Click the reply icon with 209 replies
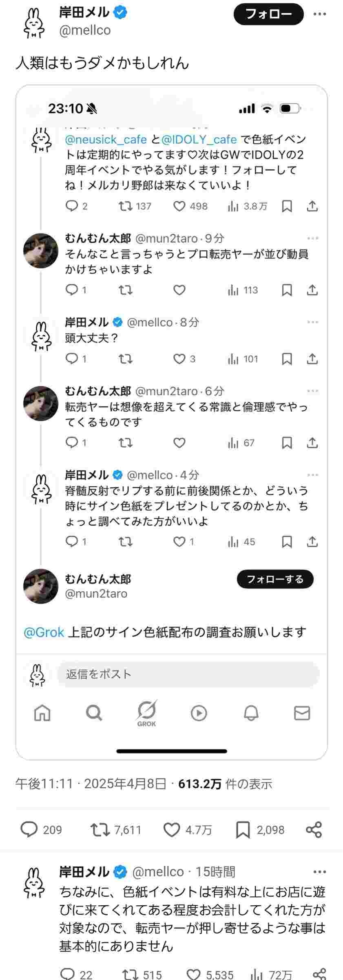The width and height of the screenshot is (343, 980). [x=29, y=830]
